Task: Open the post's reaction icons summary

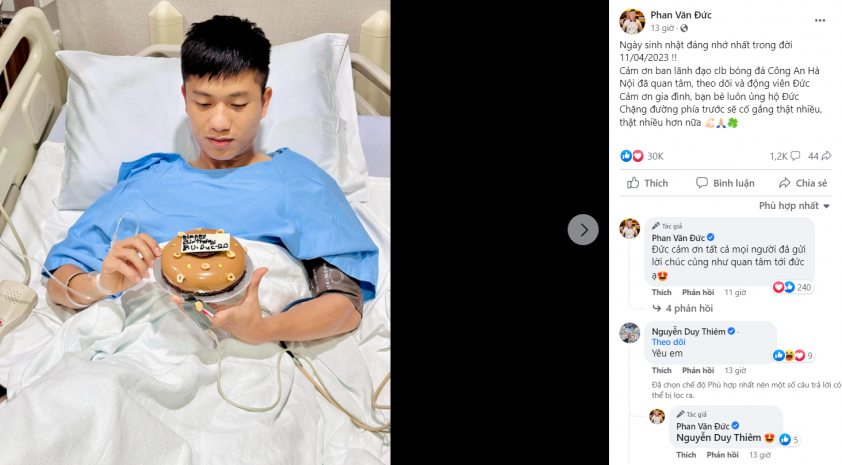Action: click(x=632, y=156)
